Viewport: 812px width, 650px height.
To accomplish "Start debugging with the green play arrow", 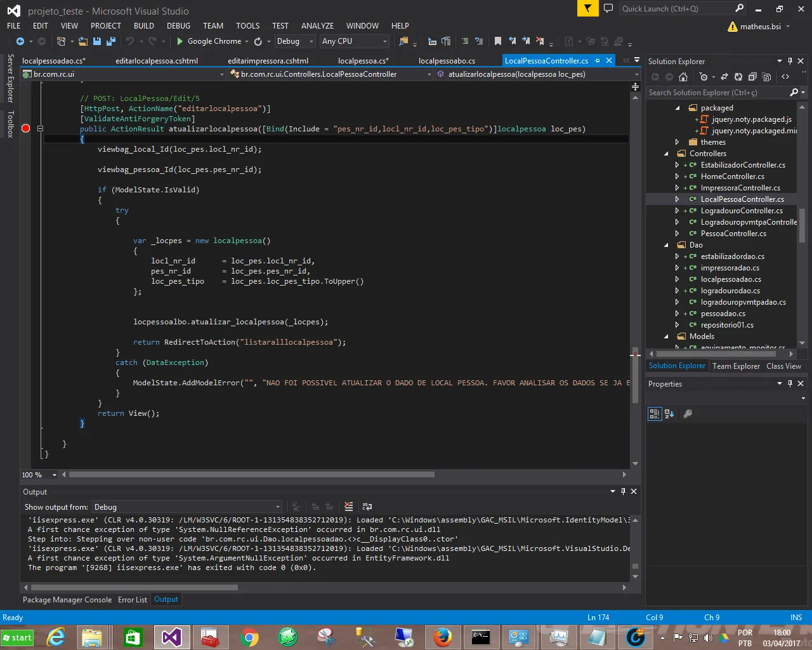I will pyautogui.click(x=180, y=41).
